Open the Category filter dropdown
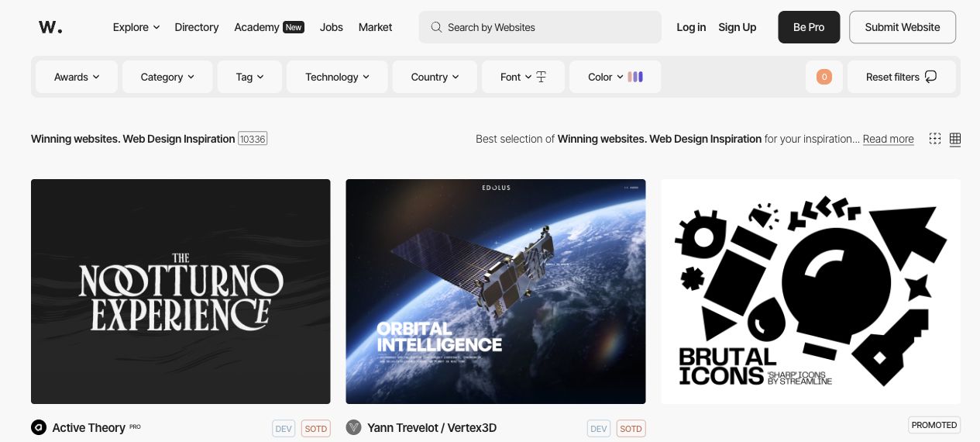Viewport: 980px width, 442px height. 167,77
